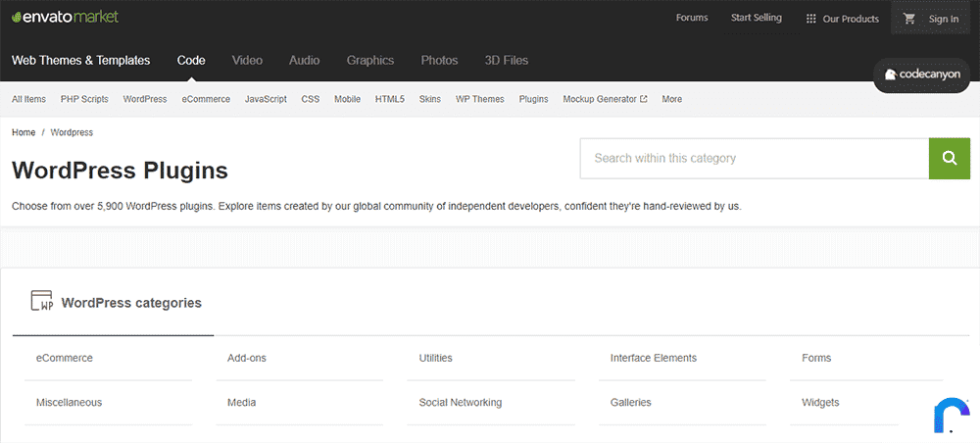Expand the More menu
The width and height of the screenshot is (980, 443).
672,99
